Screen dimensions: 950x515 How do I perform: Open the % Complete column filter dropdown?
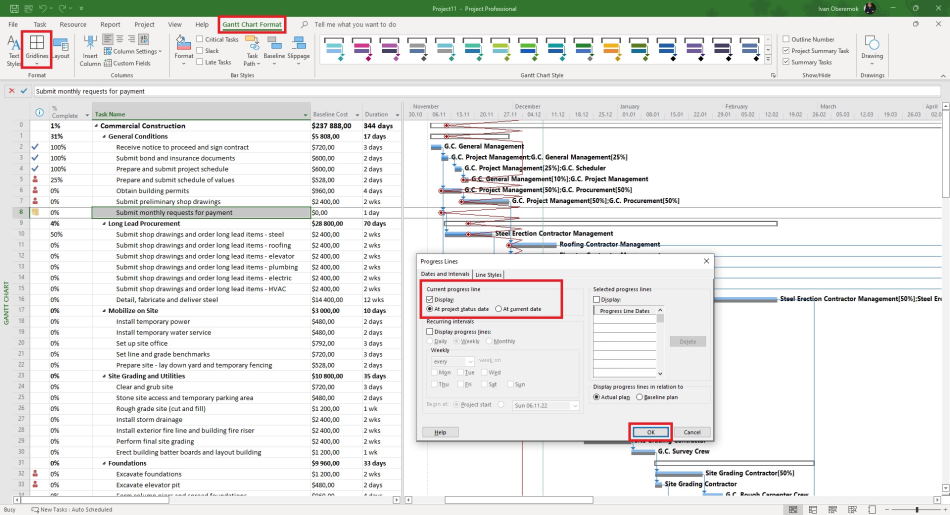(87, 115)
